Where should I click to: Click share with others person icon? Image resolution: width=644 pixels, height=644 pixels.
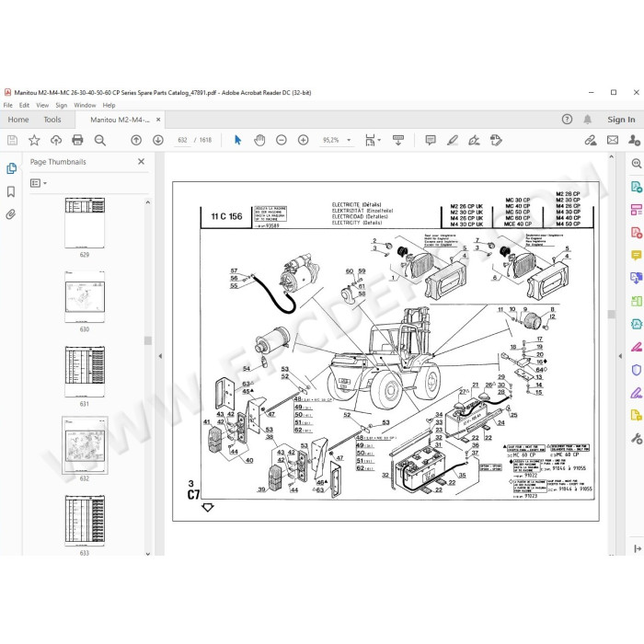[x=634, y=141]
